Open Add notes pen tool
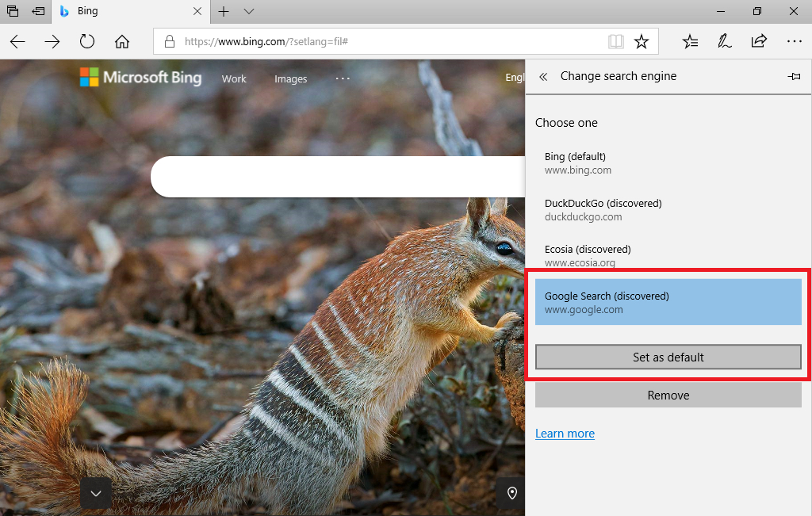The image size is (812, 516). click(724, 42)
